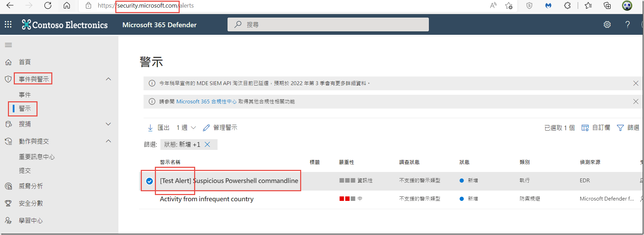Sort by 偵測來源 column header

click(590, 162)
